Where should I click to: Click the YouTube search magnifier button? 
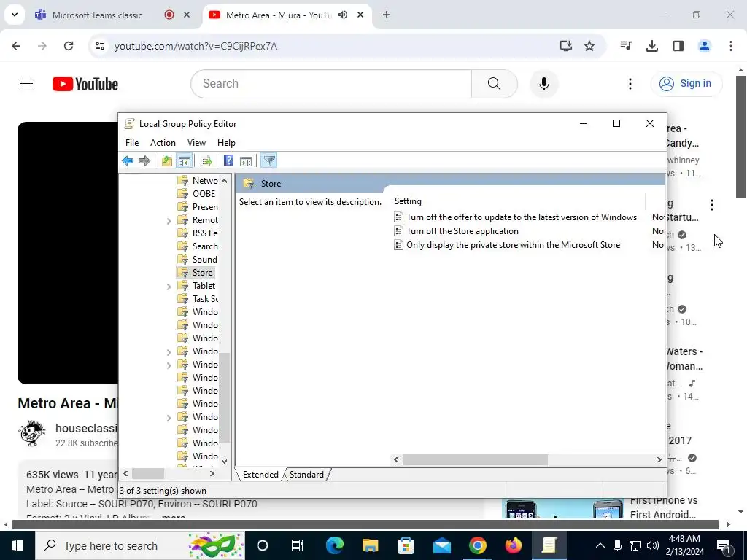point(494,84)
